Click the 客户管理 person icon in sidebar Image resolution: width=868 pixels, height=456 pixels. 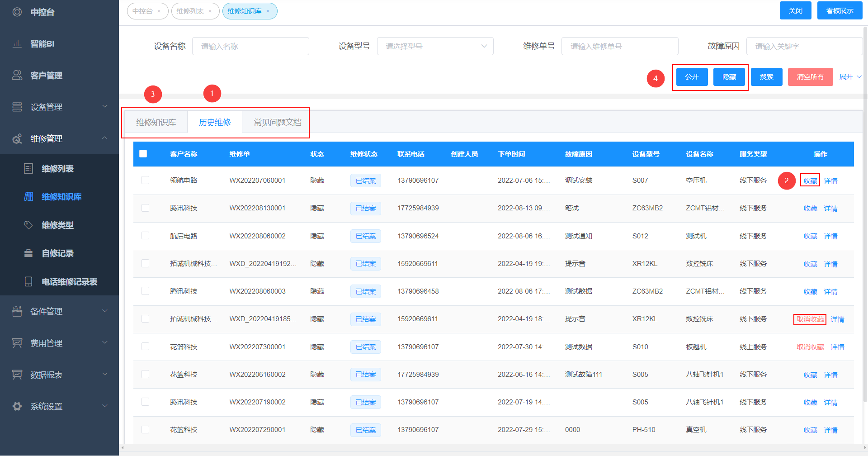[17, 75]
